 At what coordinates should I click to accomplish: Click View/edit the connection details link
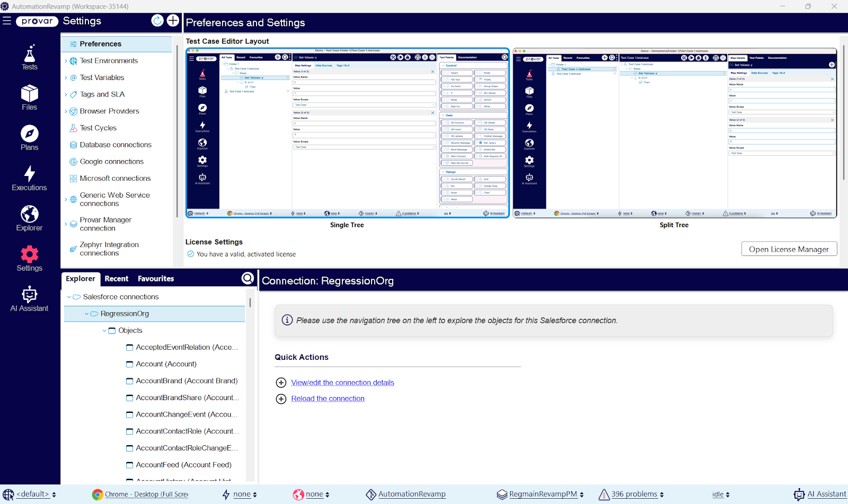coord(343,383)
